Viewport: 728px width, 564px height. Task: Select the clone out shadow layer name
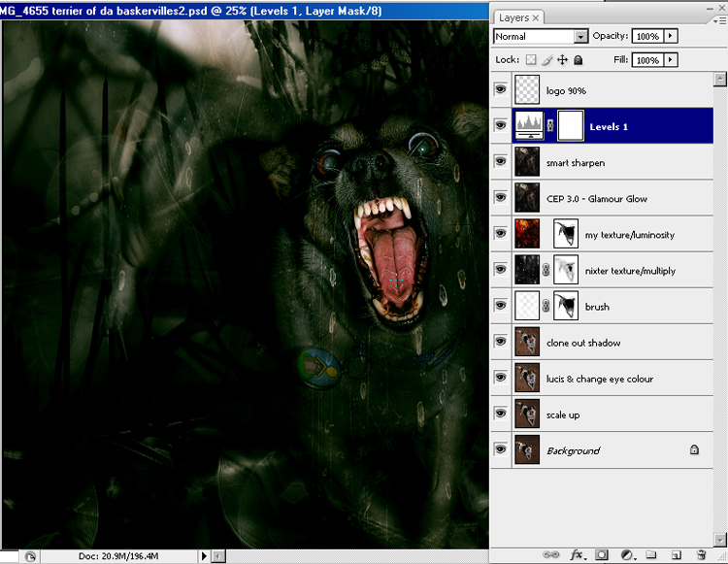583,343
